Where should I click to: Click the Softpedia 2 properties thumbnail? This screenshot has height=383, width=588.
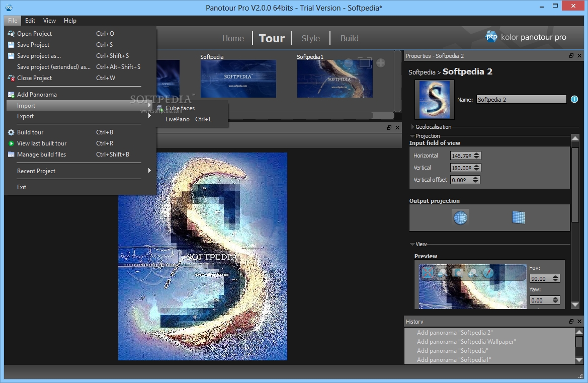[434, 100]
